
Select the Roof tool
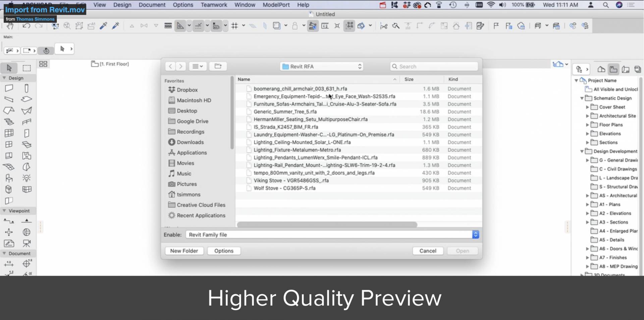(x=9, y=110)
